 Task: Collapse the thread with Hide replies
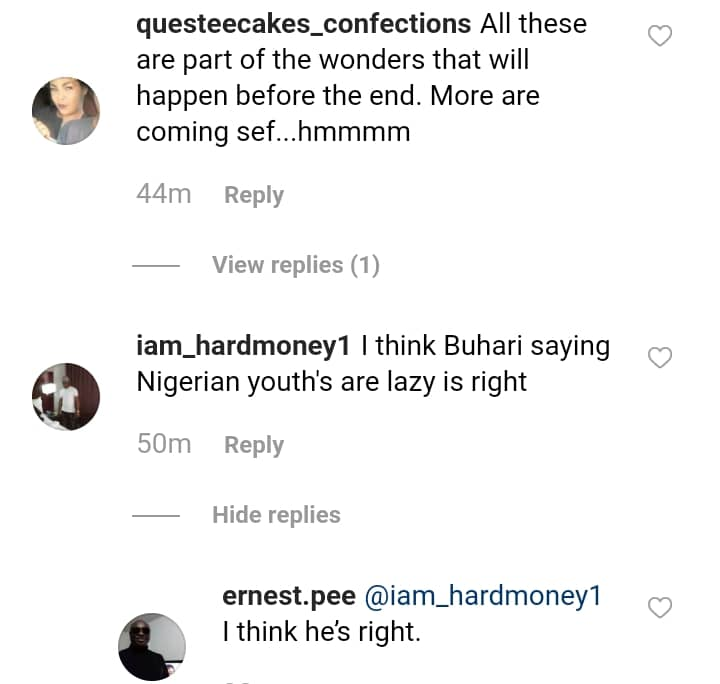tap(276, 515)
